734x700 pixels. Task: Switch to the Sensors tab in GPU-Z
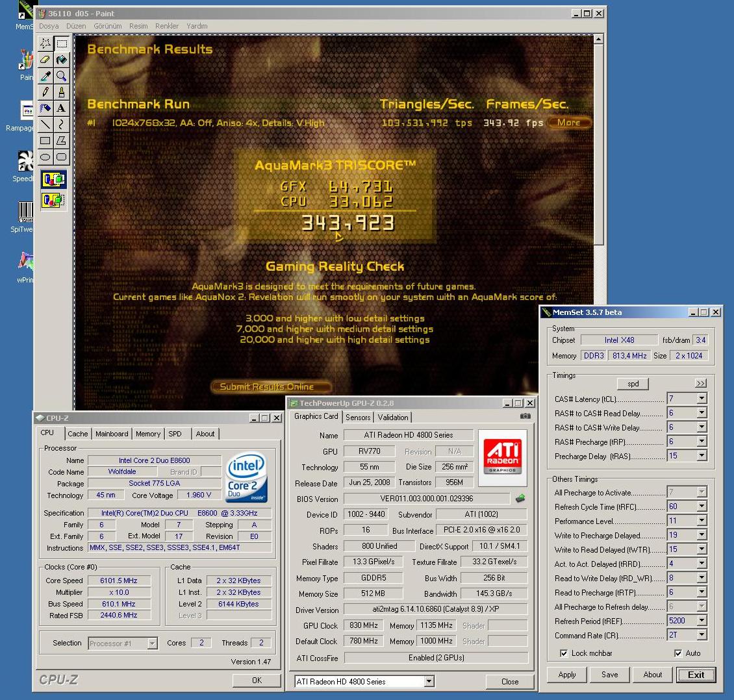(x=358, y=418)
